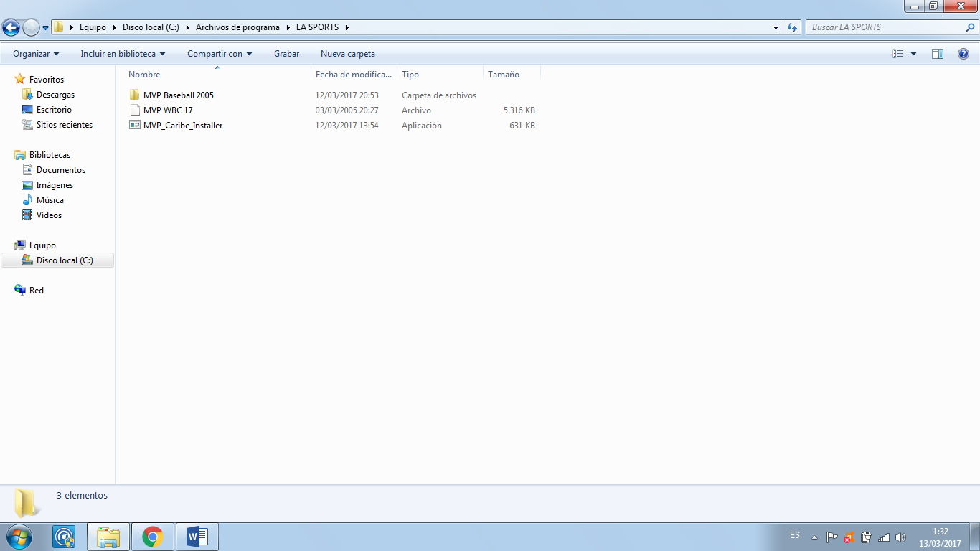Open Google Chrome from the taskbar
Viewport: 980px width, 551px height.
click(x=152, y=537)
